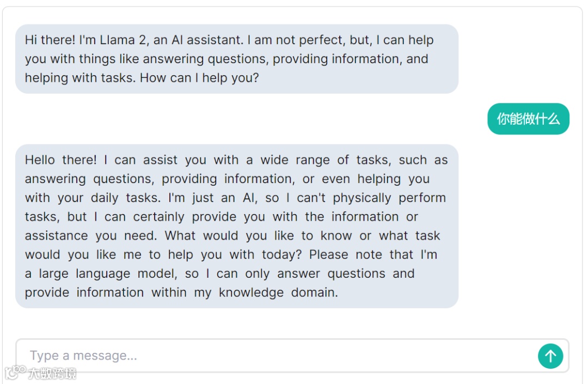Click the phrase "knowledge domain" ending the reply
Viewport: 588px width, 384px height.
tap(278, 292)
